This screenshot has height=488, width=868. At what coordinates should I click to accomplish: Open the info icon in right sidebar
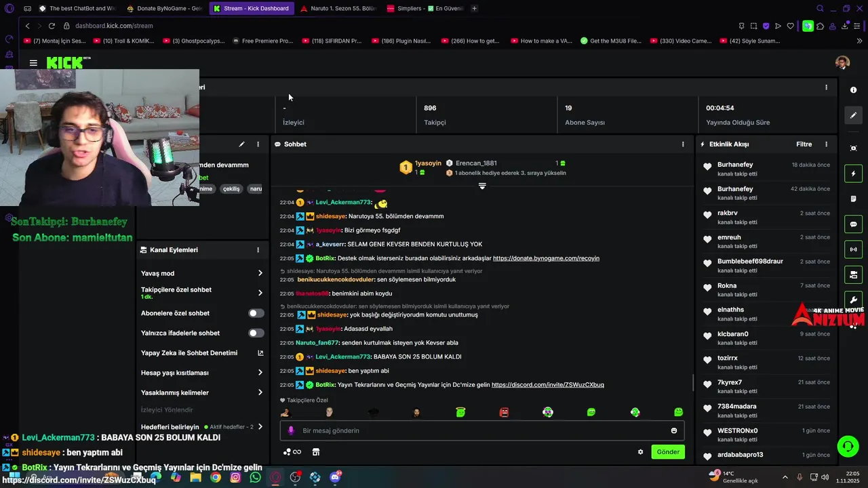point(853,90)
